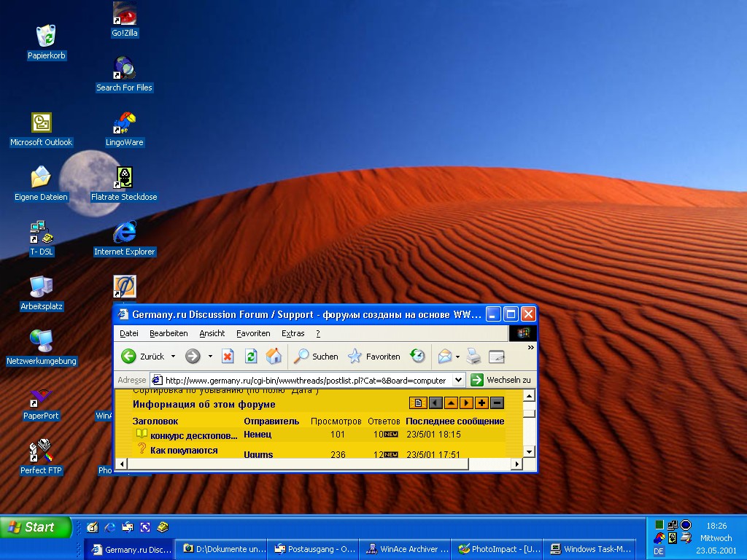
Task: Click the Forward arrow button
Action: pyautogui.click(x=193, y=356)
